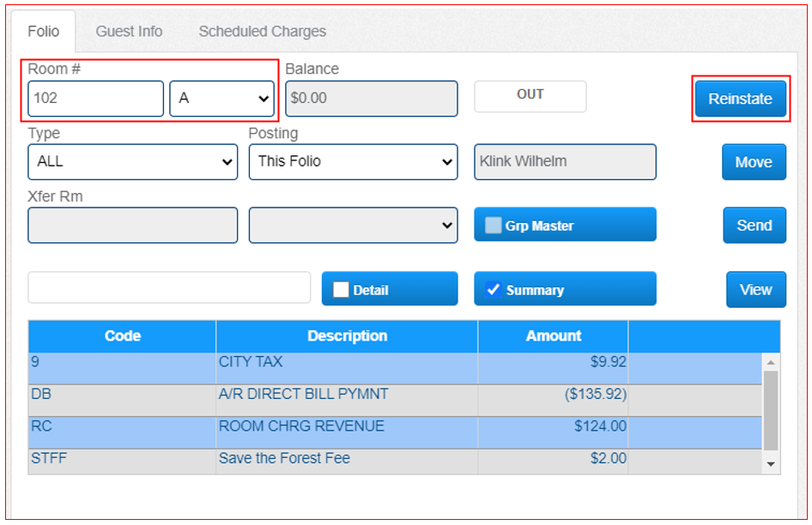
Task: Open the folio letter A dropdown
Action: [221, 99]
